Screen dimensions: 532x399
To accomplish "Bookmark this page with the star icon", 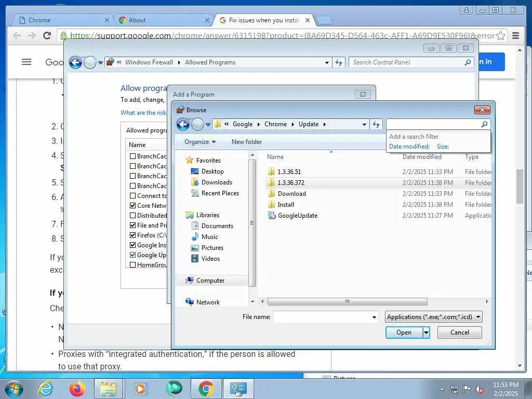I will [500, 35].
